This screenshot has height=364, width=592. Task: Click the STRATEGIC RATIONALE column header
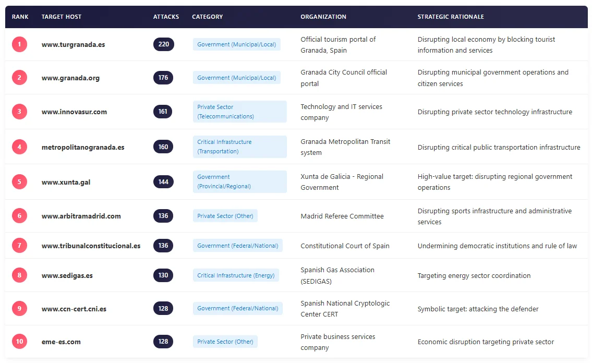pyautogui.click(x=451, y=17)
